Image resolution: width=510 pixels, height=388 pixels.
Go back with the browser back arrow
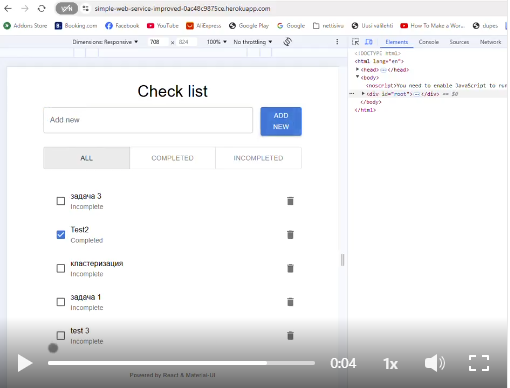8,8
